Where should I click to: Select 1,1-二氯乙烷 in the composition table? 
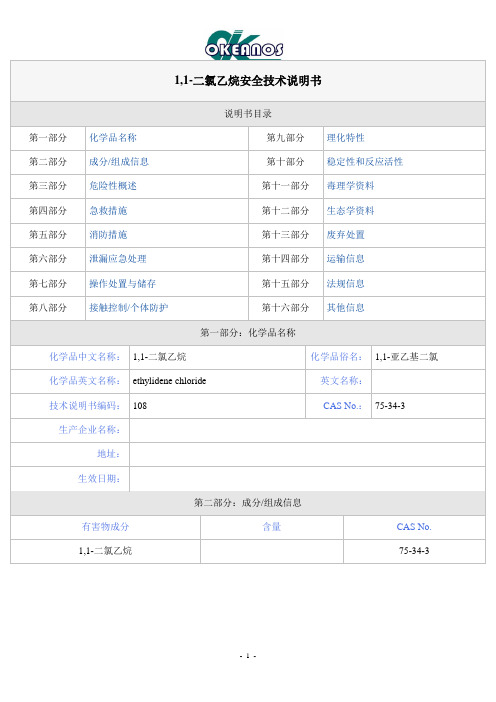[x=105, y=551]
